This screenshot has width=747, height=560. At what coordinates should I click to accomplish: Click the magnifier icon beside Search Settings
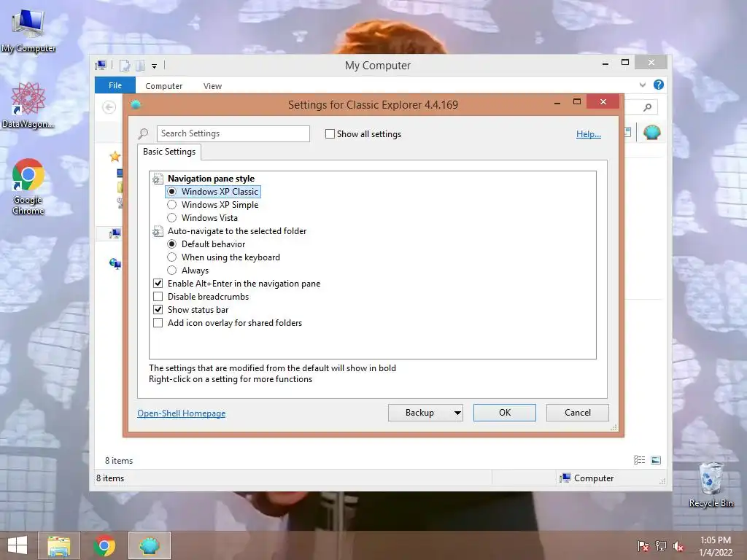point(144,134)
